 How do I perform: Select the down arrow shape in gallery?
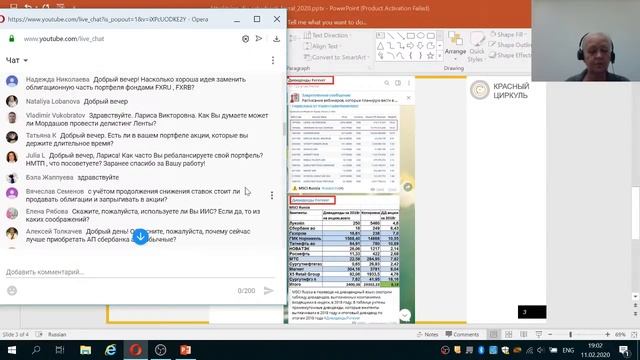pyautogui.click(x=420, y=46)
